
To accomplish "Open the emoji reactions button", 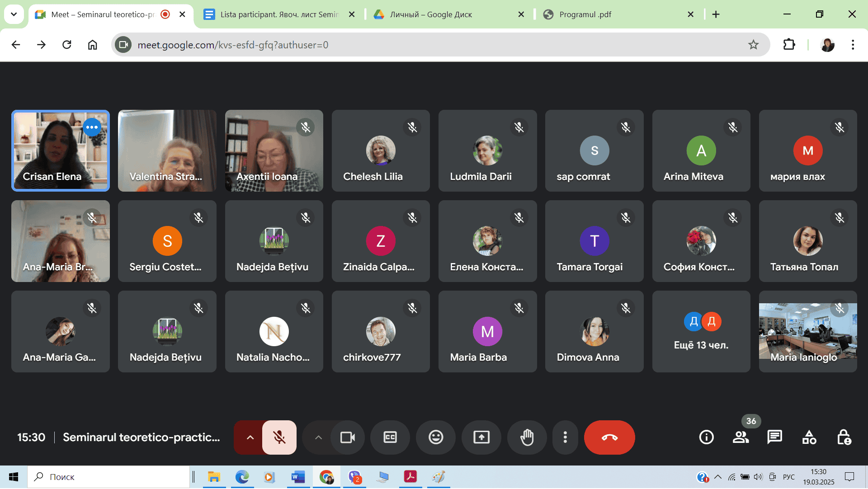I will [435, 437].
